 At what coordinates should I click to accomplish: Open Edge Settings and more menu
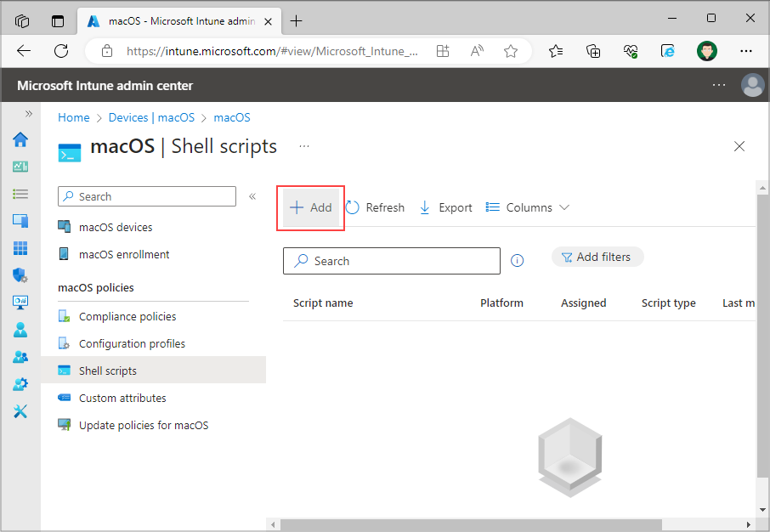746,51
